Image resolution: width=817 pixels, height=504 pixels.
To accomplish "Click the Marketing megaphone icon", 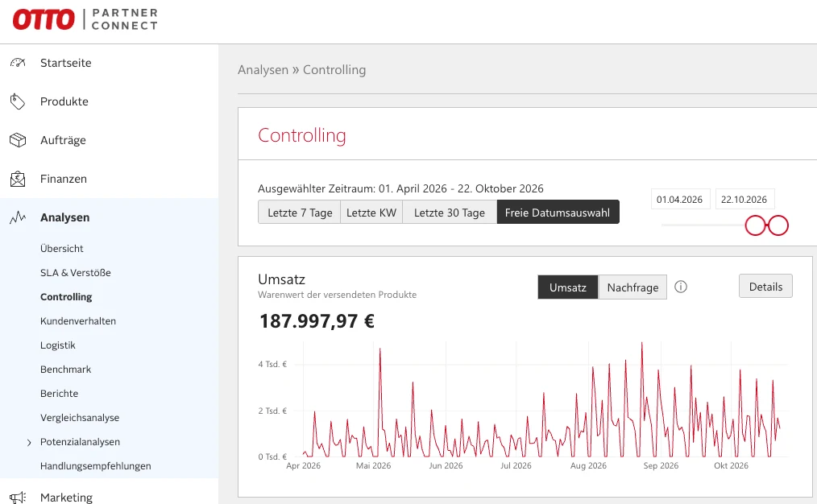I will point(18,498).
